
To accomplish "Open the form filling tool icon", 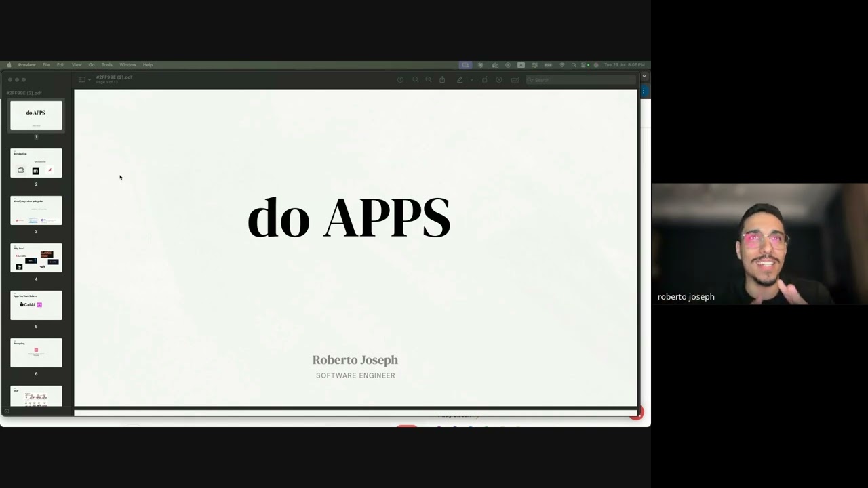I will click(x=515, y=79).
